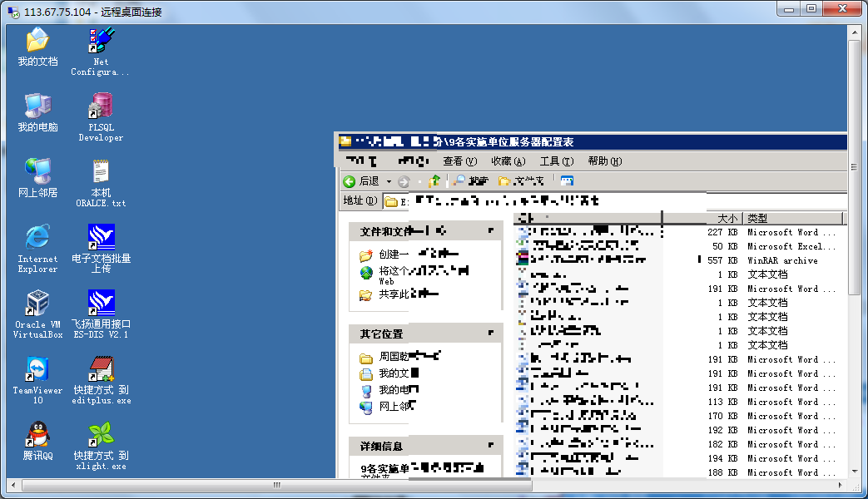Click the folder icon in Explorer title bar
Screen dimensions: 868x499
point(345,141)
